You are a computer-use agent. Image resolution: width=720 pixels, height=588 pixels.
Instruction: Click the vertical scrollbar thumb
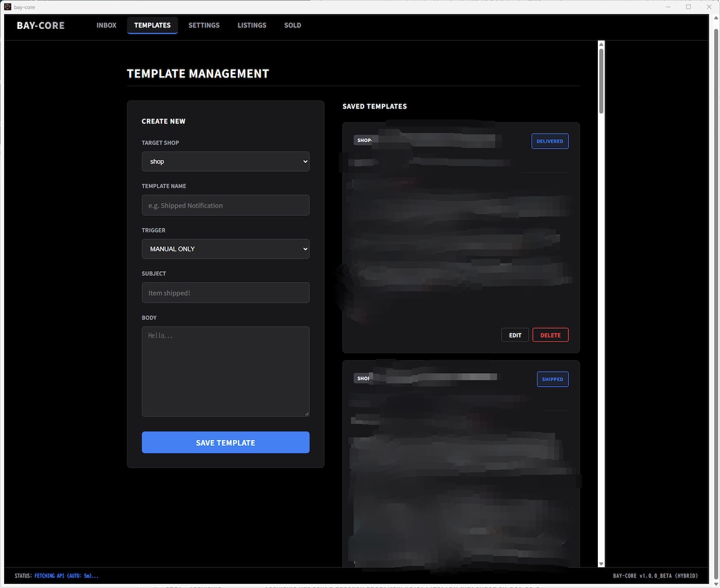tap(601, 81)
